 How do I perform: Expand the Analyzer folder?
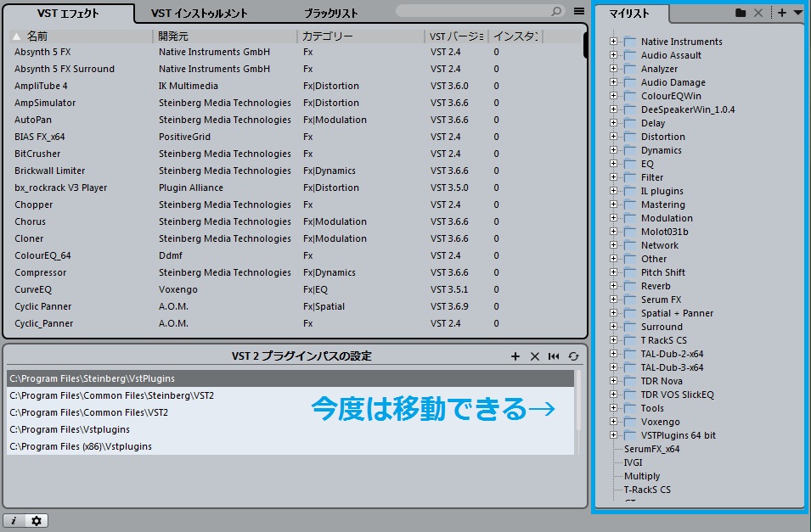[613, 68]
